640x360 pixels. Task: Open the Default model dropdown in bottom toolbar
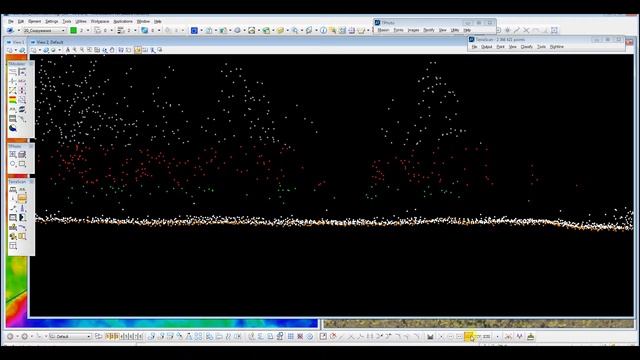point(70,336)
